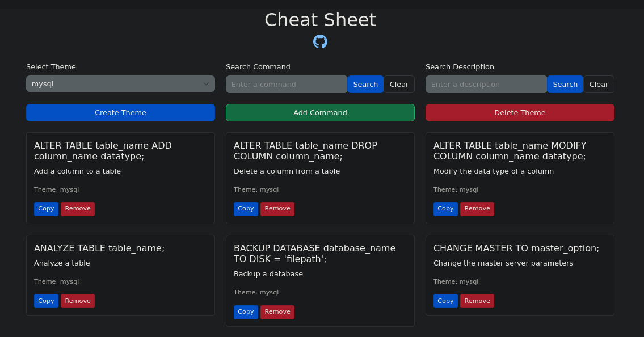The width and height of the screenshot is (644, 337).
Task: Clear the description search
Action: click(599, 84)
